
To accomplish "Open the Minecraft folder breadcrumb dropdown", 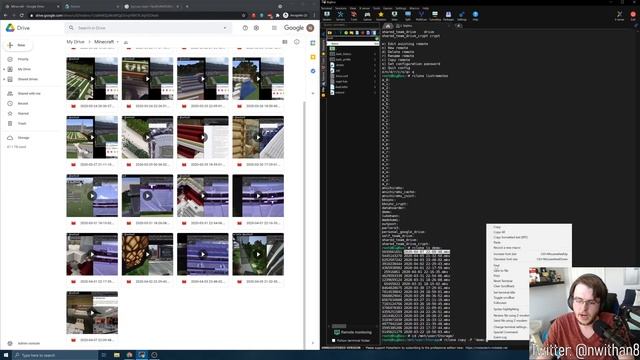I will point(118,42).
